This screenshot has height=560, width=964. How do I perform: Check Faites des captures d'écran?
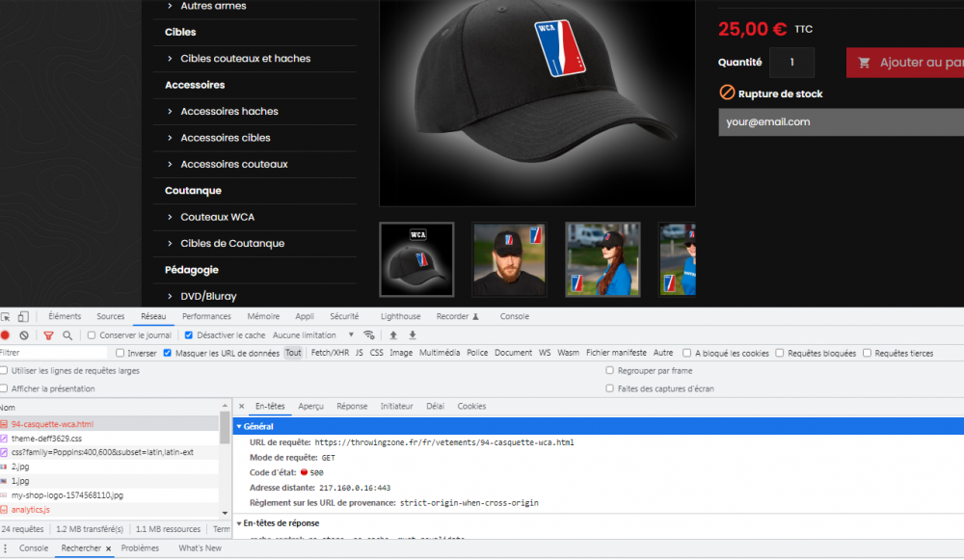[x=610, y=388]
